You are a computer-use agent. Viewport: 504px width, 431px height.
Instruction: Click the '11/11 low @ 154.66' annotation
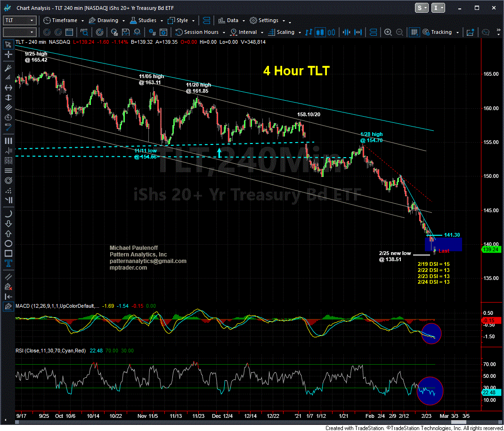[x=146, y=154]
